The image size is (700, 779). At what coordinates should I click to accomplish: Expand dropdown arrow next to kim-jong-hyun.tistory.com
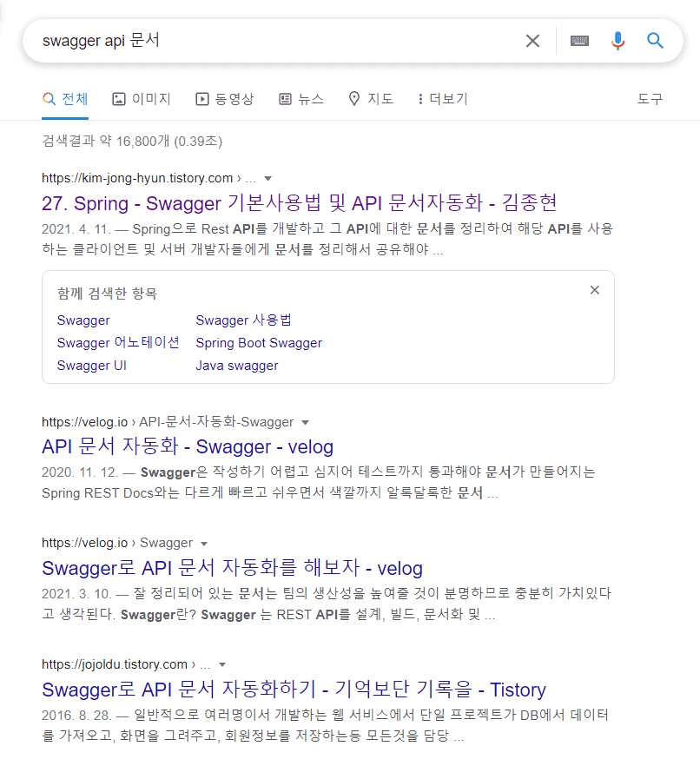[x=267, y=178]
